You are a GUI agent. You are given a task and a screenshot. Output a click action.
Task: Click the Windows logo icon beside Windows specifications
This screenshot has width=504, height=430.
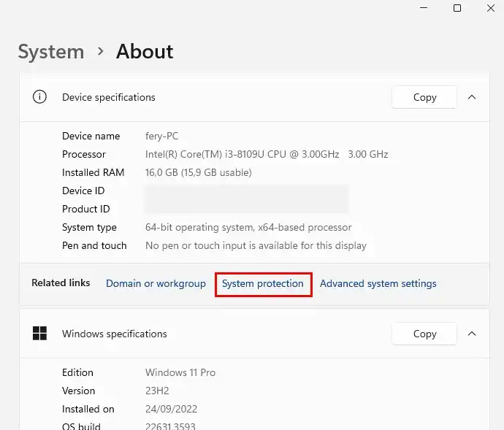39,333
